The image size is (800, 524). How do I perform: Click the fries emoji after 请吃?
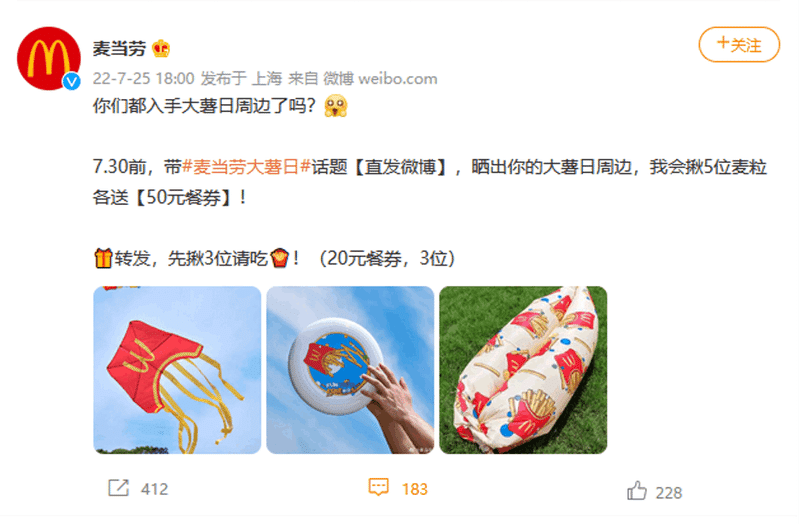pyautogui.click(x=280, y=258)
